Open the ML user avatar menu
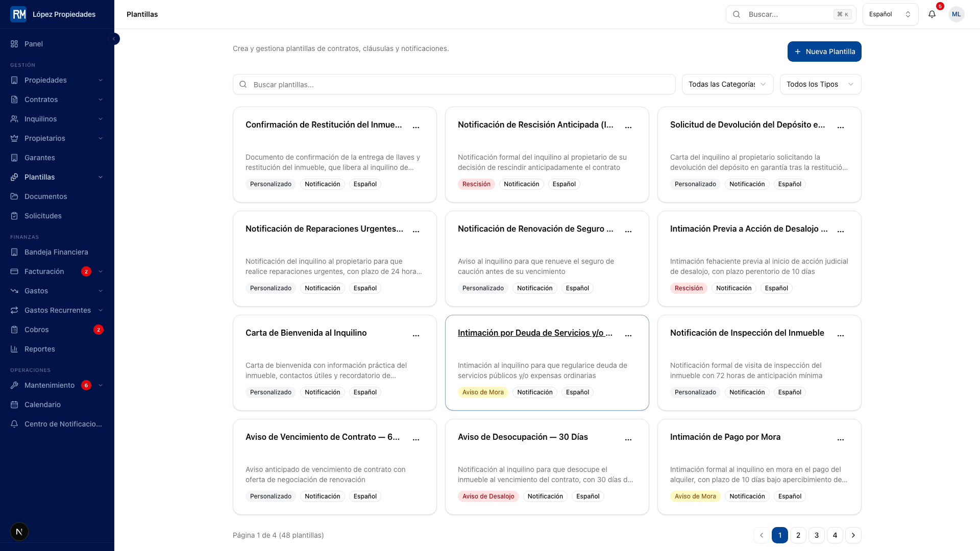Image resolution: width=980 pixels, height=551 pixels. point(957,14)
